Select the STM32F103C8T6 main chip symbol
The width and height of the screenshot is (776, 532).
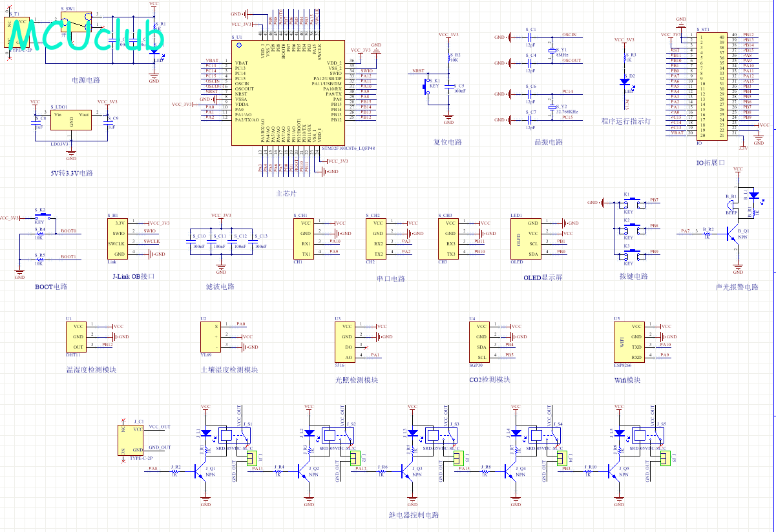point(289,92)
